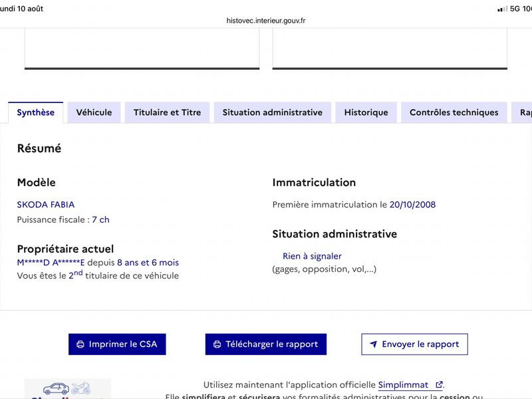Open the Synthèse tab

36,112
